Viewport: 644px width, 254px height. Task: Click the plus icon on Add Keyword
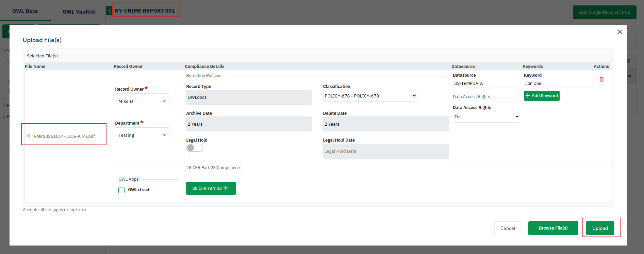pyautogui.click(x=528, y=96)
